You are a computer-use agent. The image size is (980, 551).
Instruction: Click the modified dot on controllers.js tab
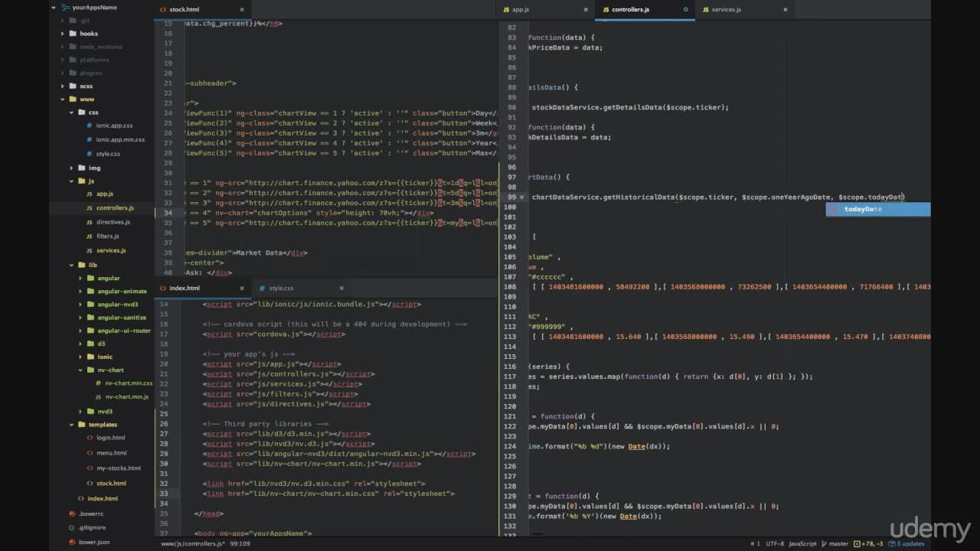pyautogui.click(x=685, y=9)
